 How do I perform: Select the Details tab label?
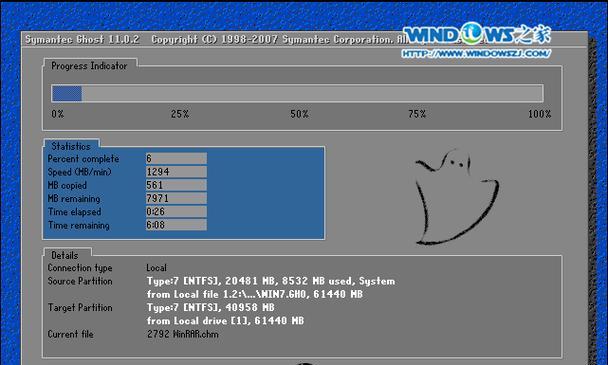65,255
